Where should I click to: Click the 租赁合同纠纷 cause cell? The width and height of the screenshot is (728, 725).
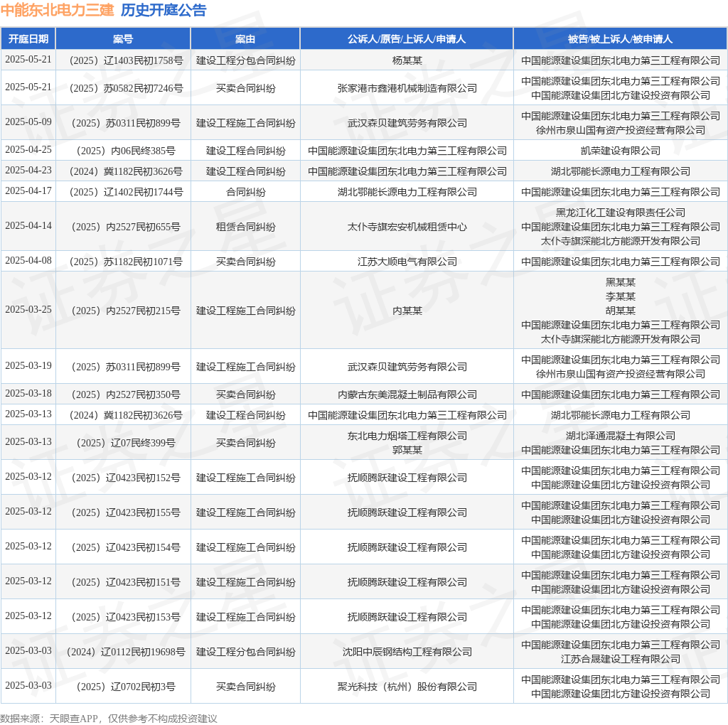(245, 227)
